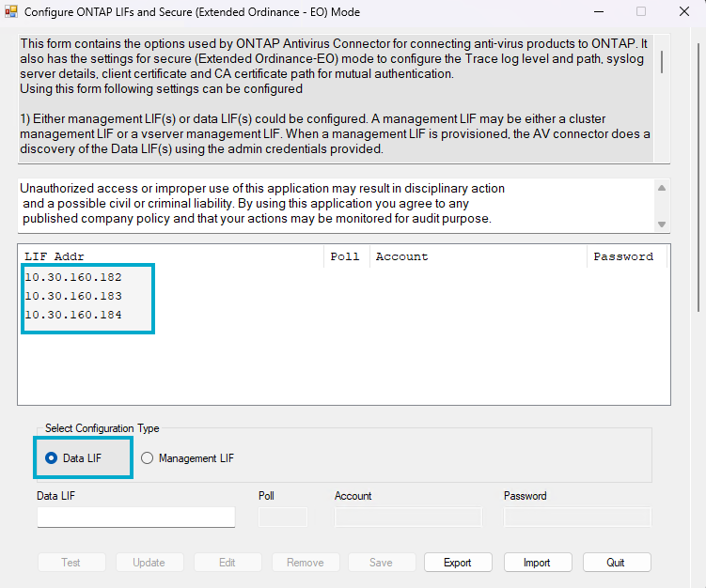Select the Management LIF radio button
Screen dimensions: 706x588
(147, 458)
